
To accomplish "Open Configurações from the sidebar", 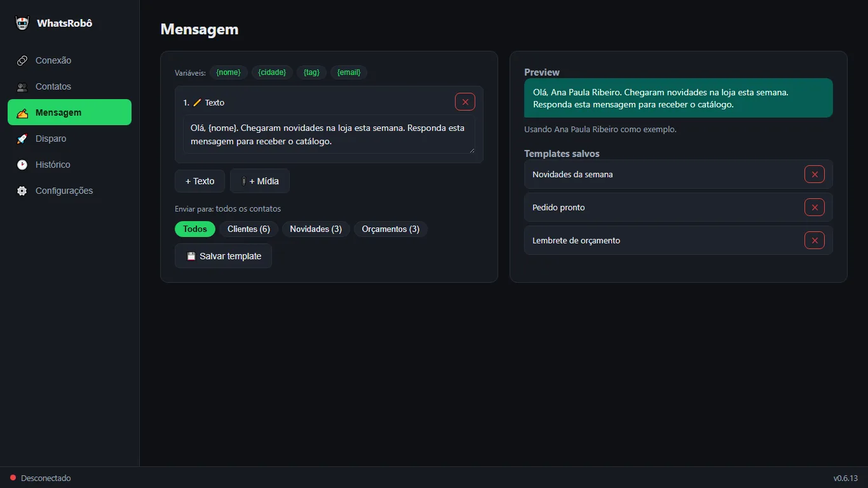I will (x=69, y=191).
